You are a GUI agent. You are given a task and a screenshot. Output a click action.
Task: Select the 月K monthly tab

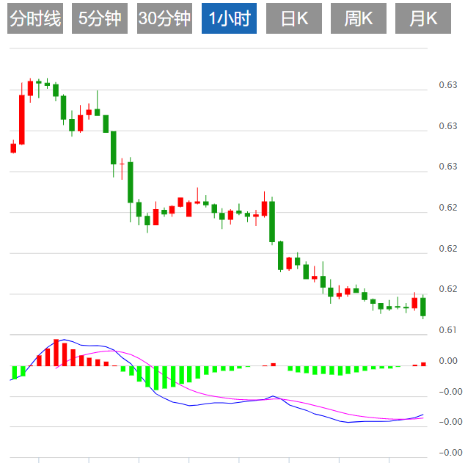[x=423, y=18]
